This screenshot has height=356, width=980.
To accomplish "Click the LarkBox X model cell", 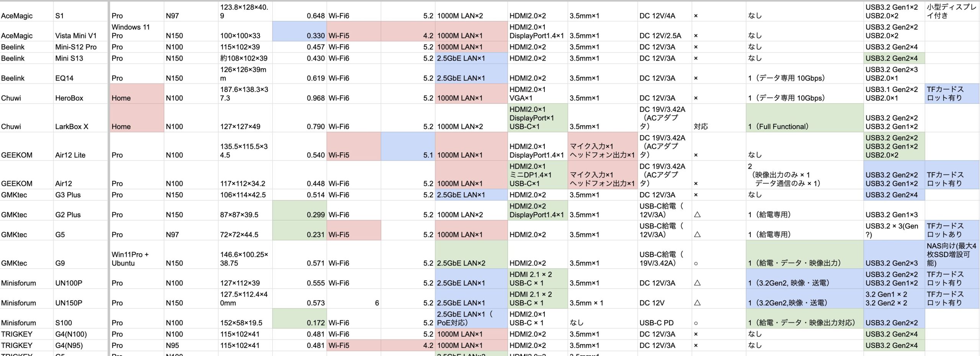I will pyautogui.click(x=72, y=126).
